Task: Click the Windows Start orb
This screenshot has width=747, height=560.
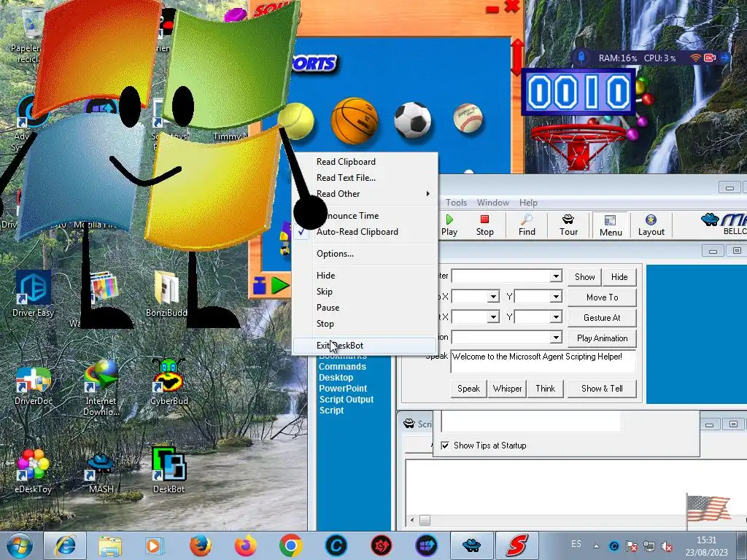Action: 20,545
